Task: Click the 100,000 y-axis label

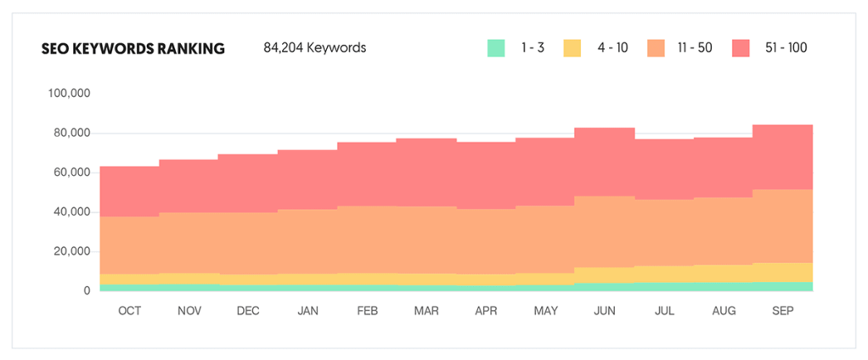Action: click(67, 93)
